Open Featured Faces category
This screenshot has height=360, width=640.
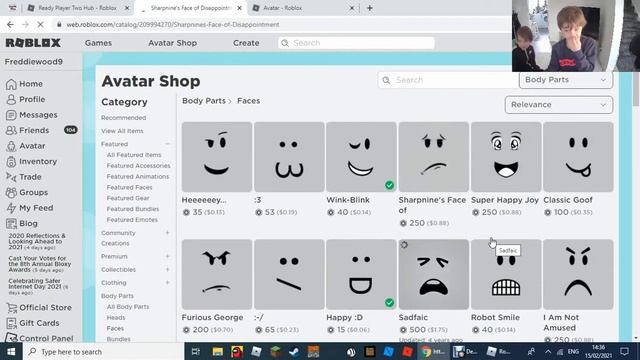129,187
